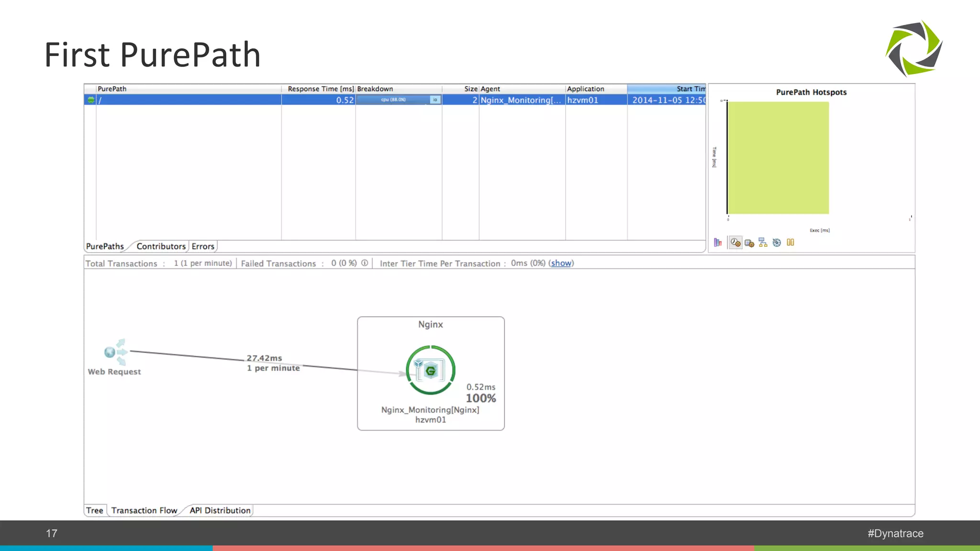Click the Nginx_Monitoring agent cell
The width and height of the screenshot is (980, 551).
(522, 100)
